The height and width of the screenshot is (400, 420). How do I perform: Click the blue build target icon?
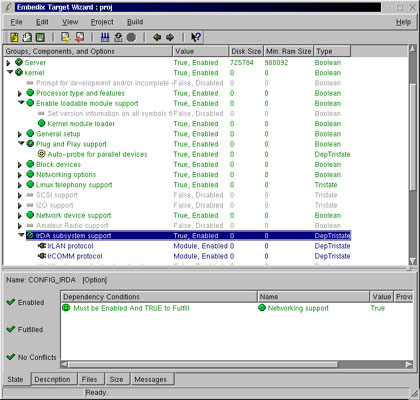tap(105, 37)
